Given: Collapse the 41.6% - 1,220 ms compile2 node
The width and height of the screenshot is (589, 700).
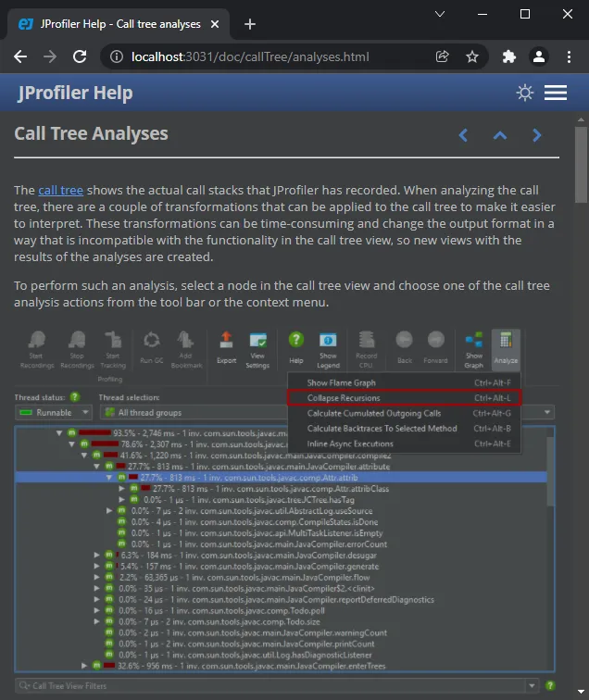Looking at the screenshot, I should (84, 455).
